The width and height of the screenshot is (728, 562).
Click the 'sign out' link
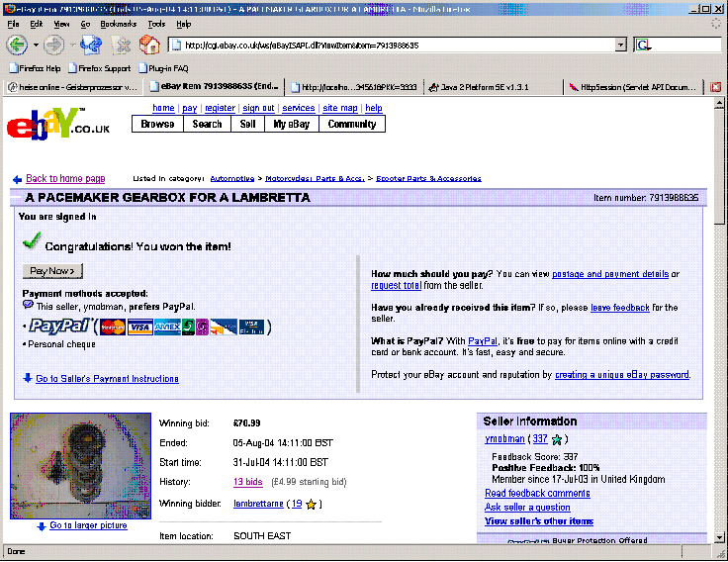point(258,108)
